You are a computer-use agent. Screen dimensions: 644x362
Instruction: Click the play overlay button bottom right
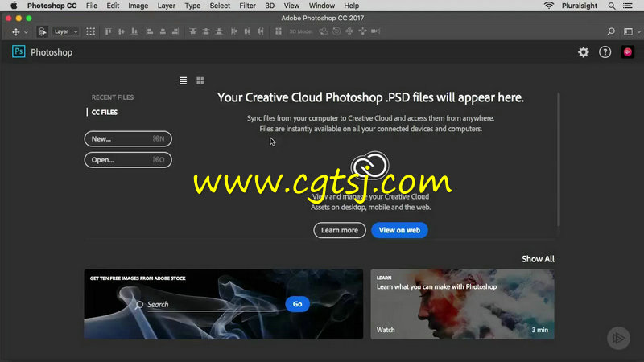pyautogui.click(x=618, y=338)
